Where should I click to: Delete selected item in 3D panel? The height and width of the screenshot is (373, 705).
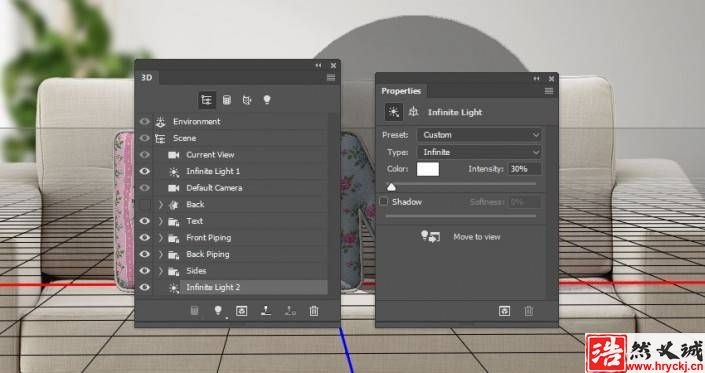click(x=314, y=311)
